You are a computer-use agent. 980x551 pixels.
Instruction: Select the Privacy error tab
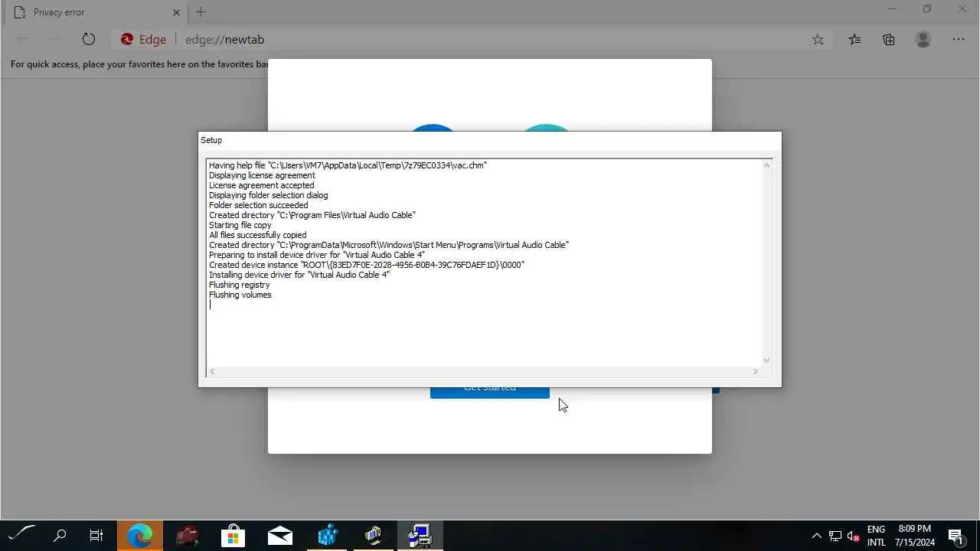click(95, 12)
